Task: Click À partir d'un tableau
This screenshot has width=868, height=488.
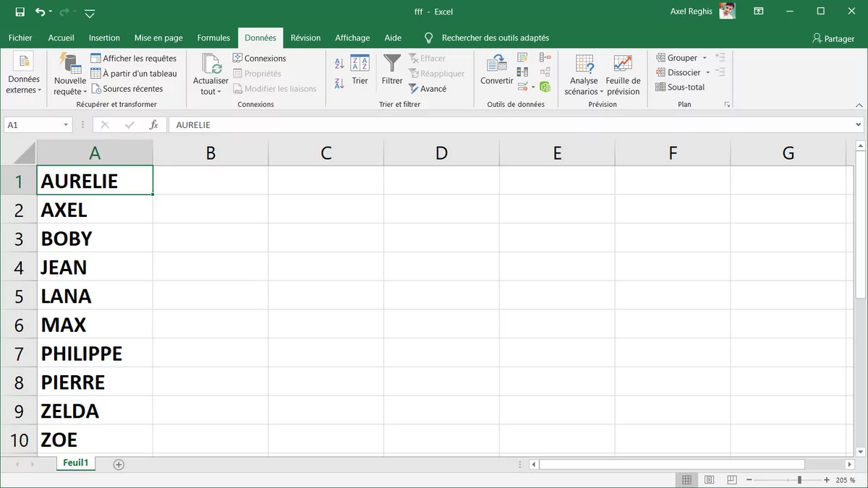Action: click(x=133, y=73)
